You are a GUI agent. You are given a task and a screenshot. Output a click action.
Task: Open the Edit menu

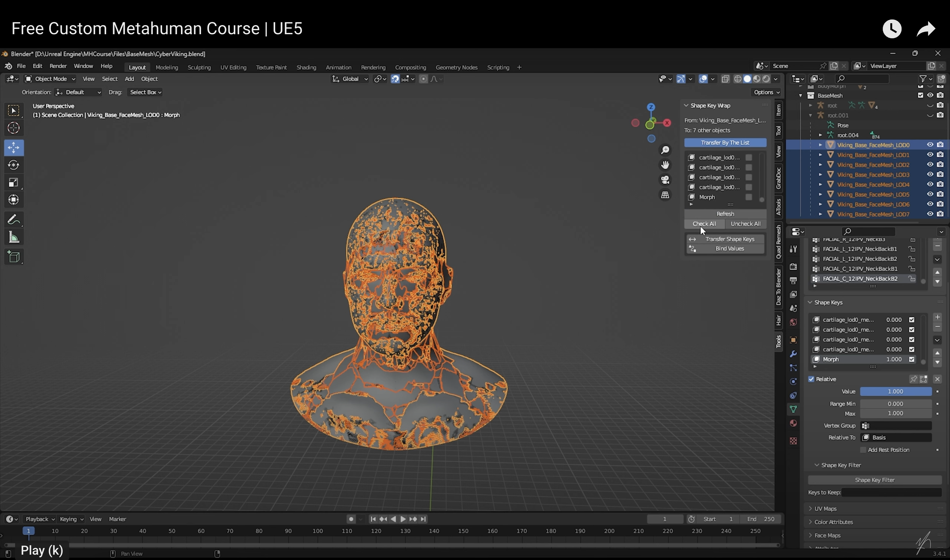pos(37,66)
